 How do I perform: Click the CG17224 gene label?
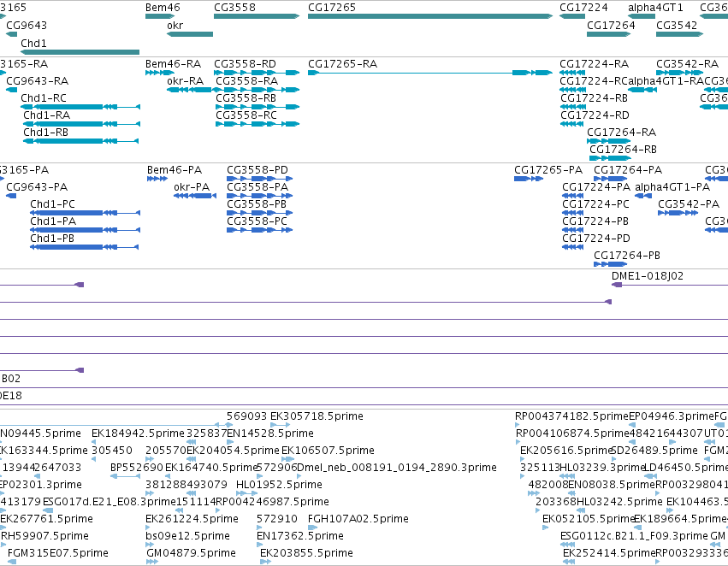coord(583,8)
